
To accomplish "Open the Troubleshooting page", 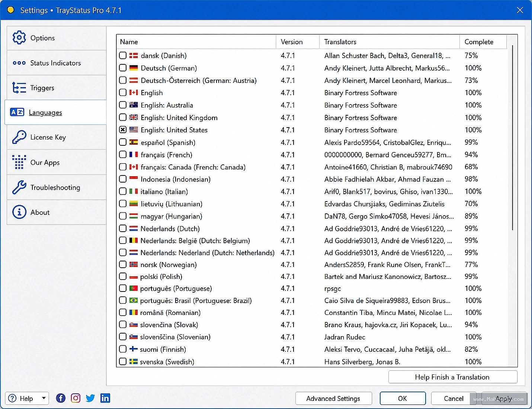I will tap(57, 187).
